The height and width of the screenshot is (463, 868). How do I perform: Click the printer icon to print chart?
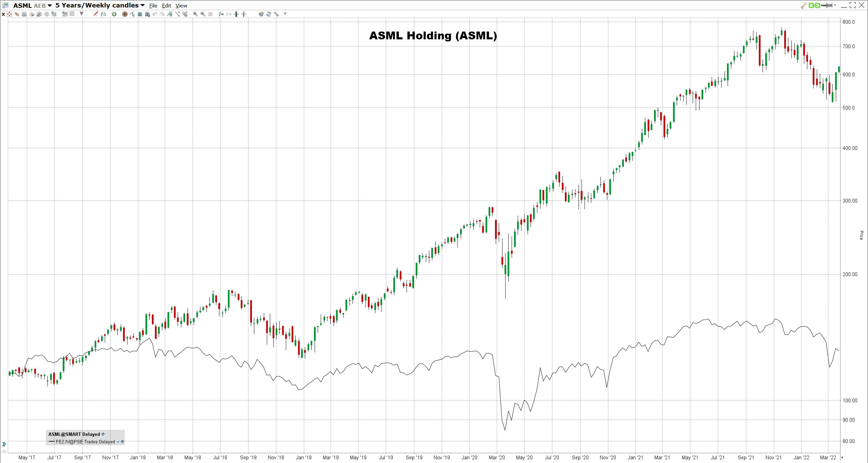click(x=32, y=14)
